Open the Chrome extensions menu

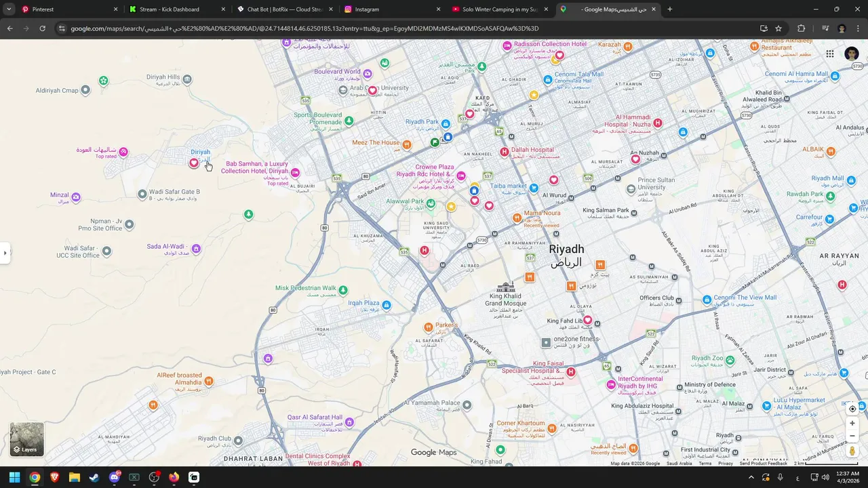[x=801, y=28]
